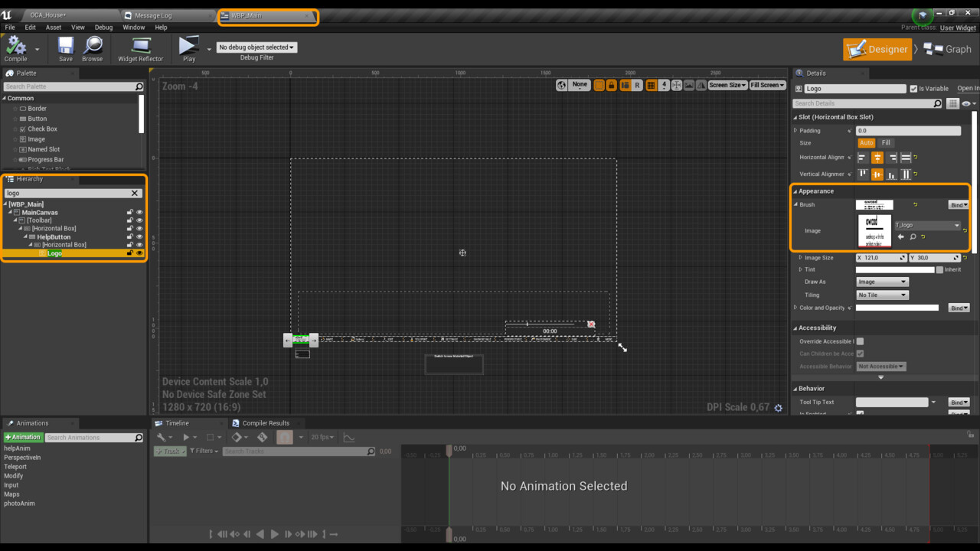Toggle layout transform mode icon
Screen dimensions: 980x551
tap(625, 85)
